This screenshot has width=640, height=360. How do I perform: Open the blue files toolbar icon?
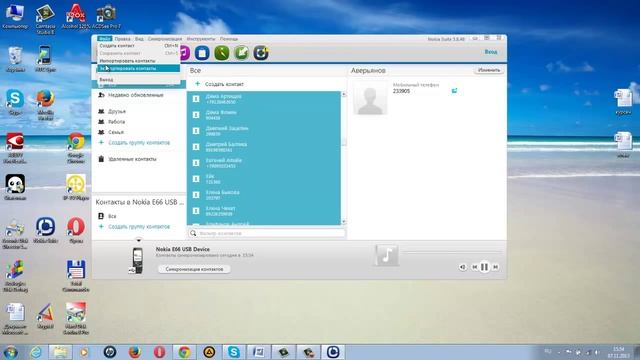click(x=202, y=53)
